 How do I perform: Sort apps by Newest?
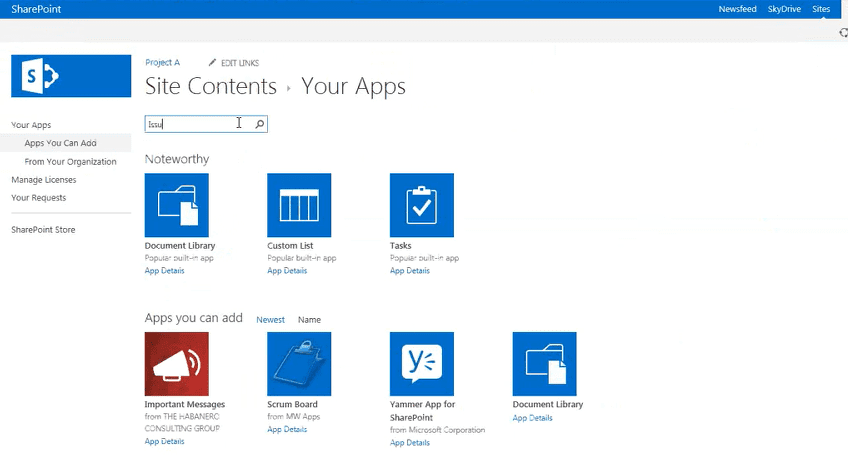tap(270, 320)
